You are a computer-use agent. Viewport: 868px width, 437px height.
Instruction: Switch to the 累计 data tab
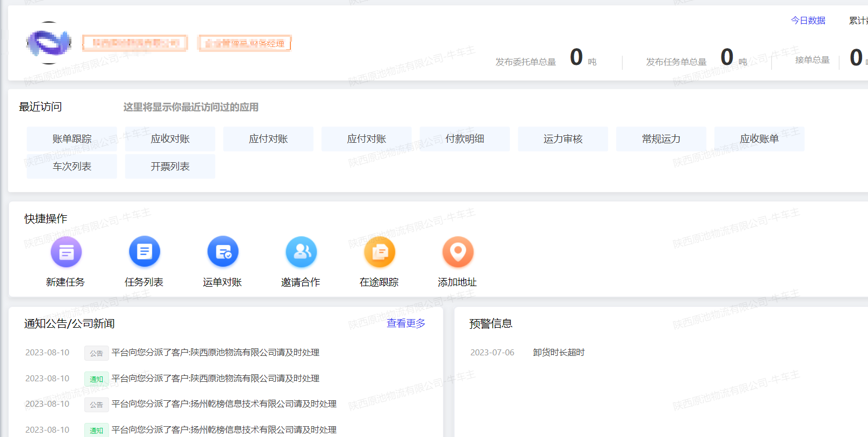pos(858,21)
